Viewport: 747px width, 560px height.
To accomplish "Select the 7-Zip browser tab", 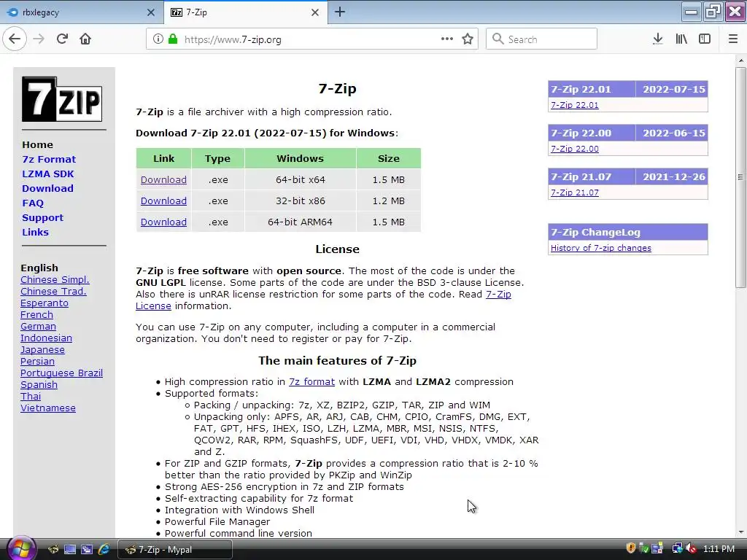I will click(x=246, y=12).
